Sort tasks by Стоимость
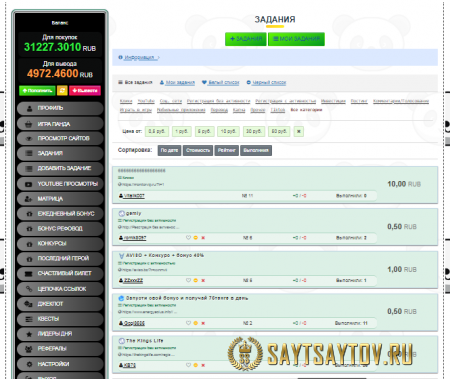 point(198,150)
